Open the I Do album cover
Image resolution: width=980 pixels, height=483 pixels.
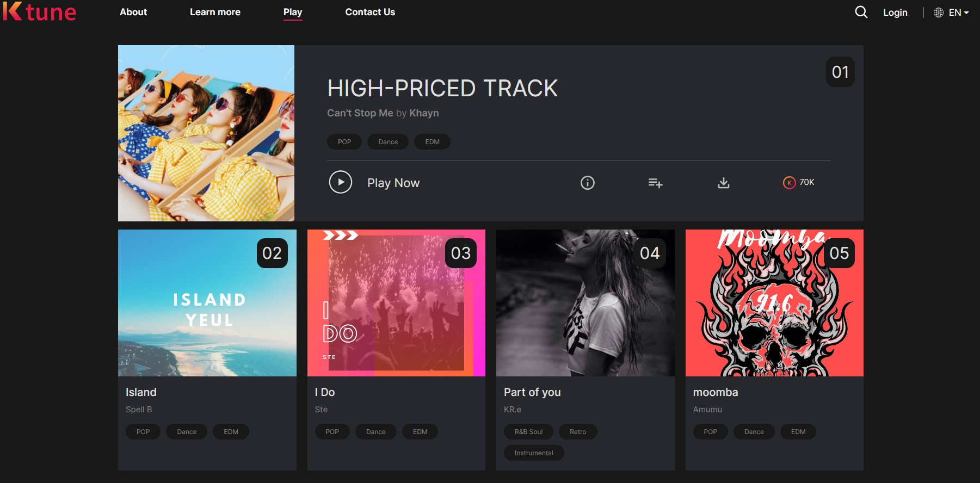pyautogui.click(x=396, y=303)
